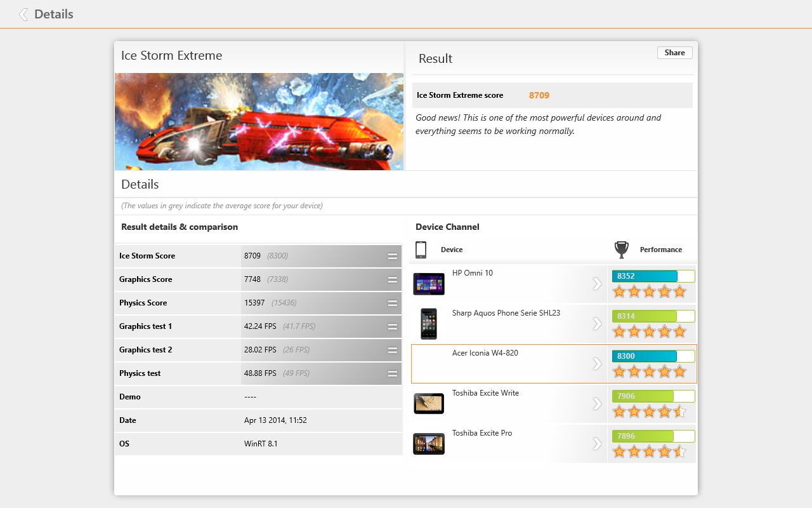Go back using the Details arrow
Image resolution: width=812 pixels, height=508 pixels.
point(23,14)
